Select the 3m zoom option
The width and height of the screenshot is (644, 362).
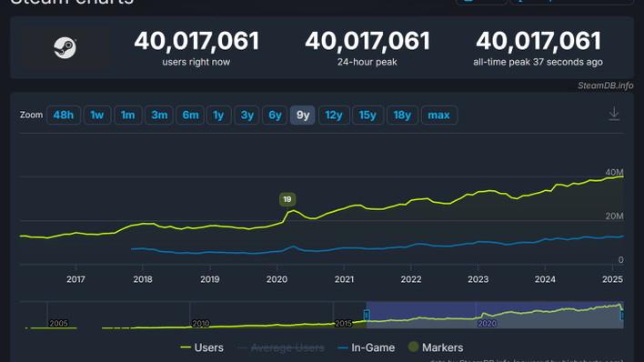(159, 115)
